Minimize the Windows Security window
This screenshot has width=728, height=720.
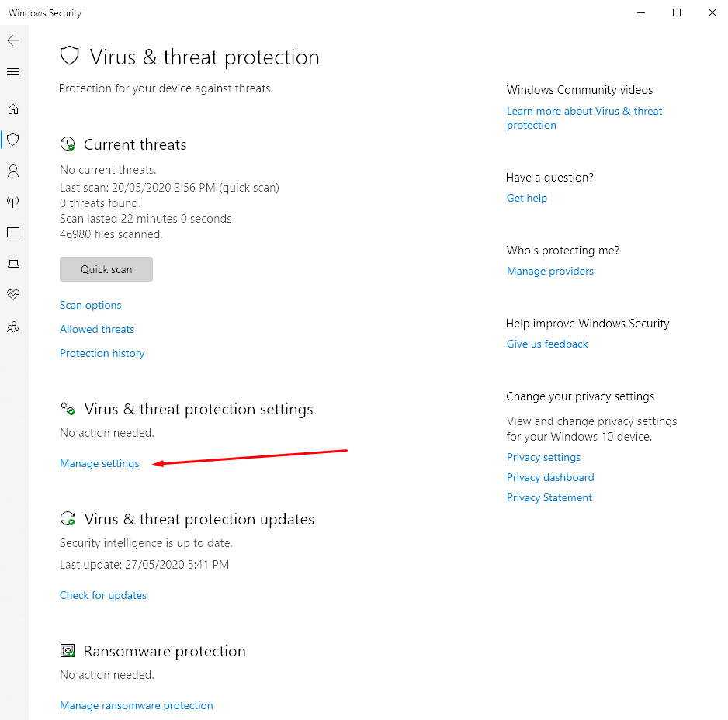(x=641, y=12)
